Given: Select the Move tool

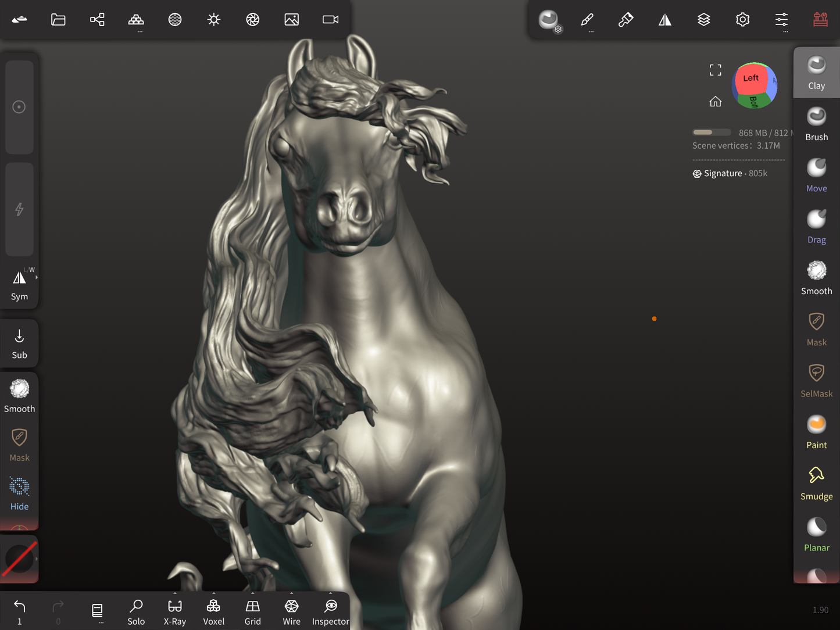Looking at the screenshot, I should pyautogui.click(x=816, y=175).
